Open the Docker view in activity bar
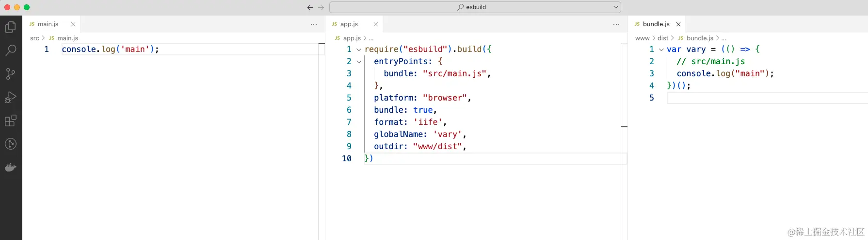The width and height of the screenshot is (868, 240). click(x=11, y=168)
